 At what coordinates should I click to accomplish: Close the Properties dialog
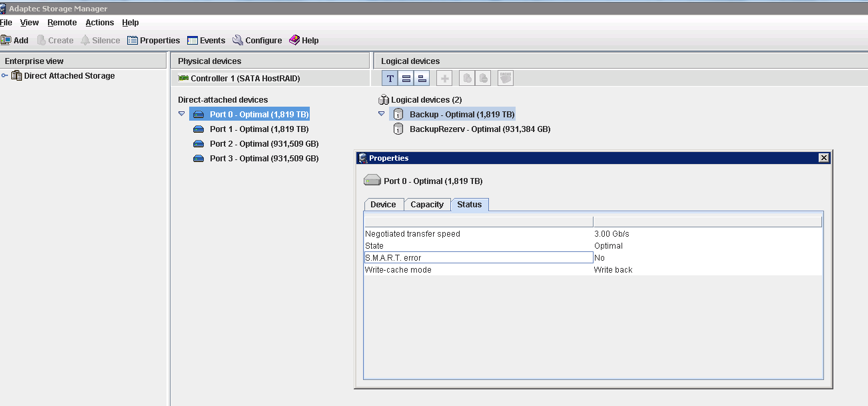point(824,158)
